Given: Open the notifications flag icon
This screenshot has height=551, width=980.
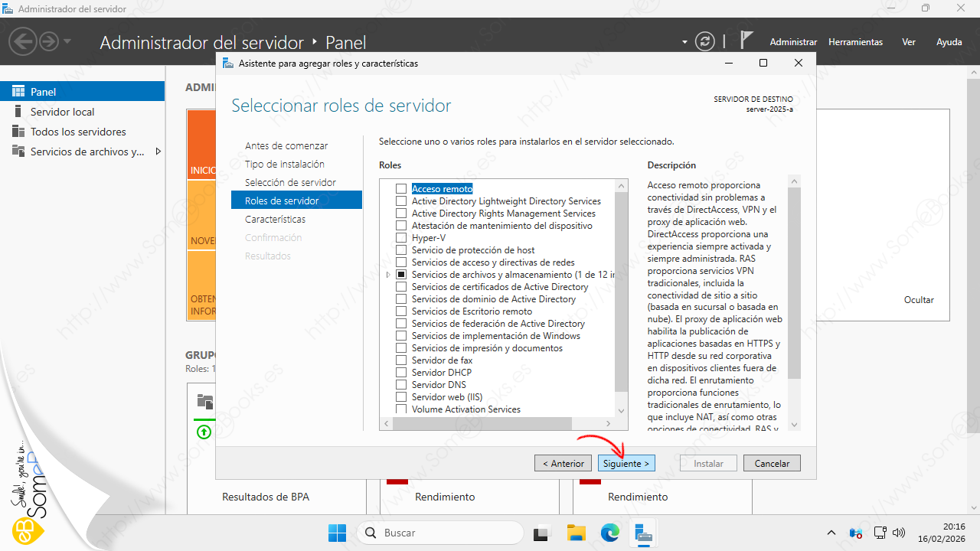Looking at the screenshot, I should click(746, 41).
